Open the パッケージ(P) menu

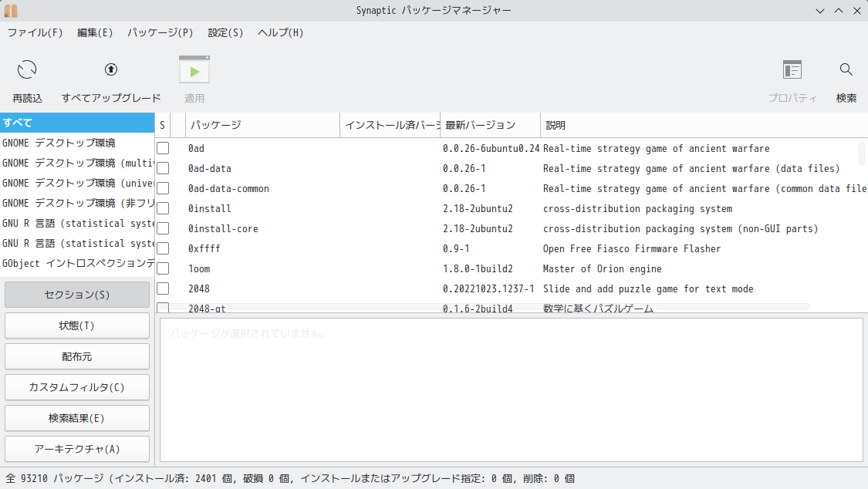click(160, 32)
